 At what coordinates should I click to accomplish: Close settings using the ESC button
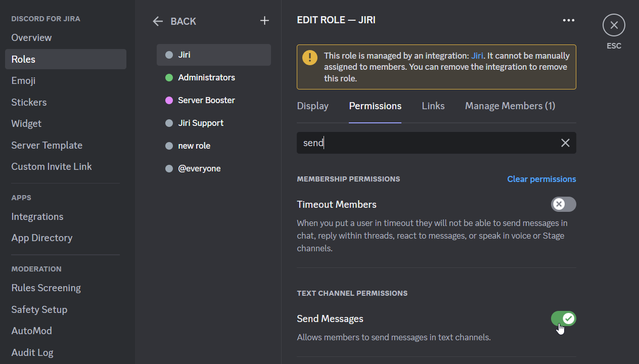[614, 25]
